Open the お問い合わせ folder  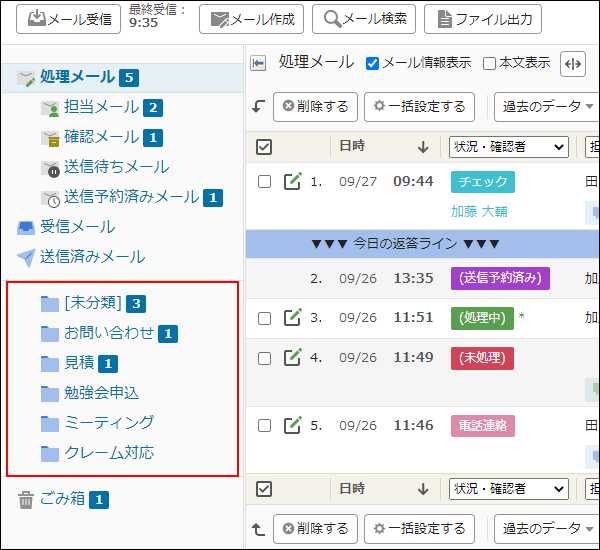109,333
